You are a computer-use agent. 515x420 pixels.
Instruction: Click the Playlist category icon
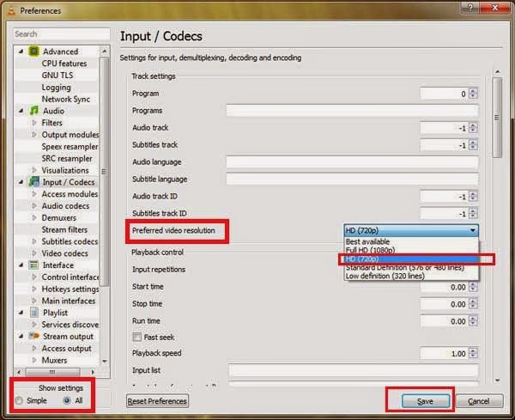click(x=34, y=313)
